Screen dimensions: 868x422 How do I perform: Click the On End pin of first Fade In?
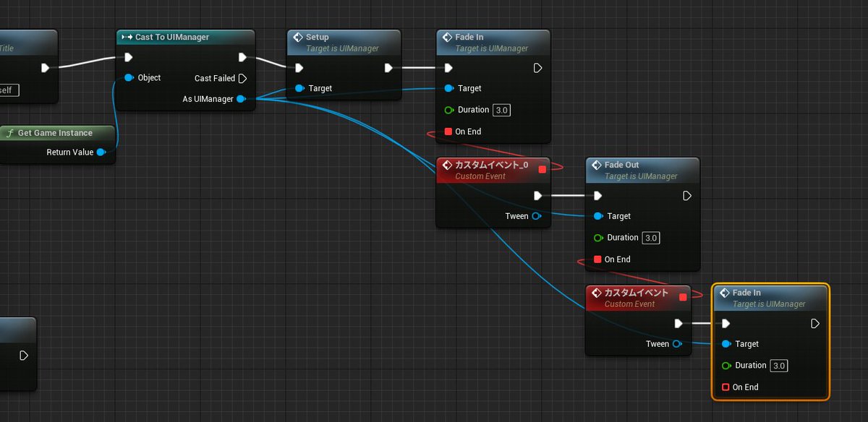pos(448,132)
